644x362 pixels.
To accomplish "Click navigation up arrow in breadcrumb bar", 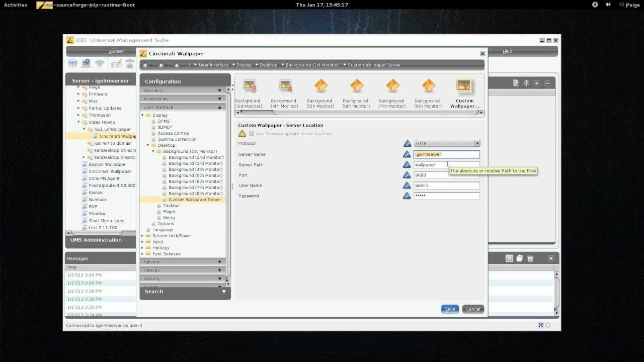I will pos(177,65).
